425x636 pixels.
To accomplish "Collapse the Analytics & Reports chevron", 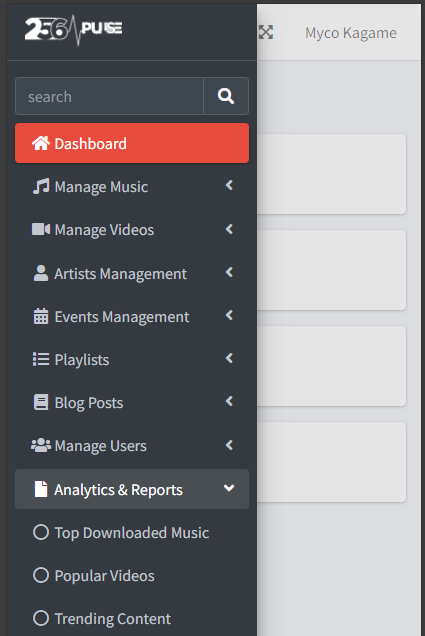I will pos(229,488).
